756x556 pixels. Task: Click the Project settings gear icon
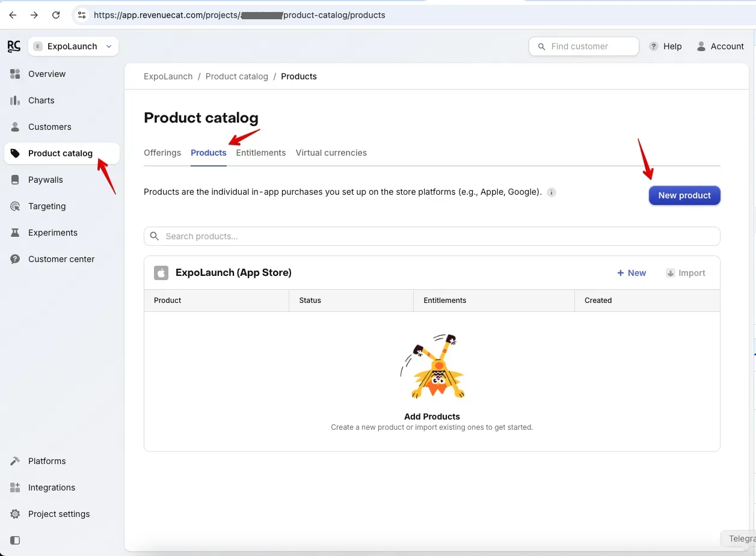15,514
